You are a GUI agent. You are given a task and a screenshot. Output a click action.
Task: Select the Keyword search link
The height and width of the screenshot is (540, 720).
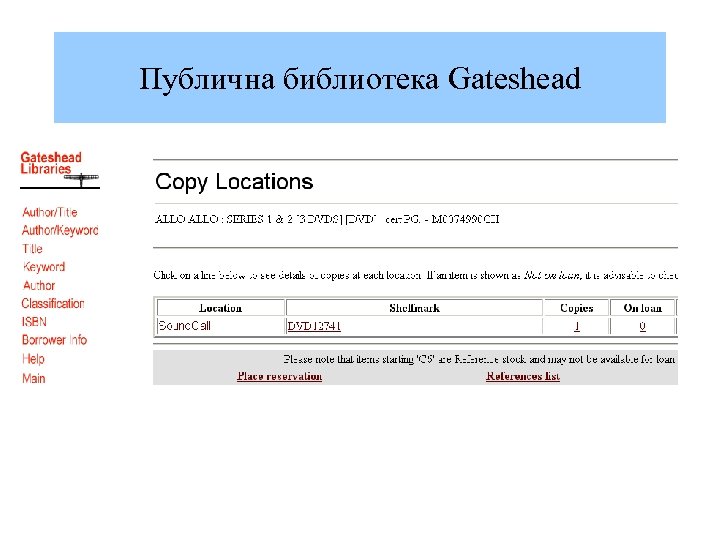[x=44, y=267]
